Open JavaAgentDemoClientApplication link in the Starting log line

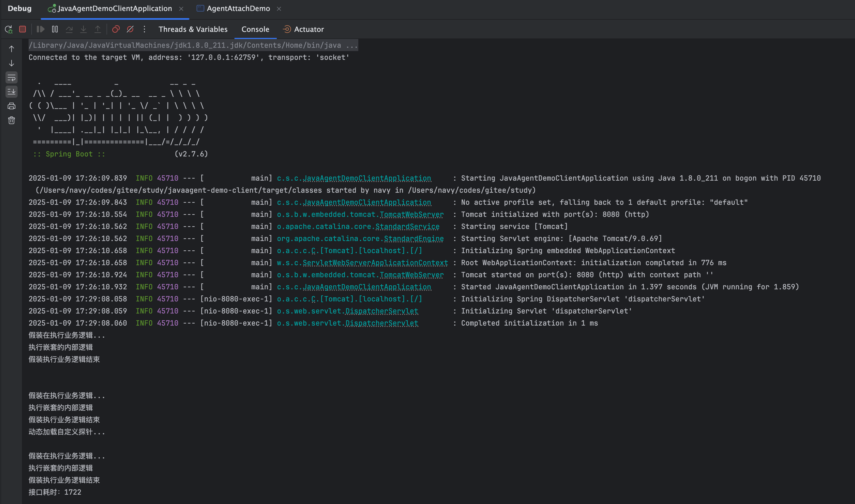367,178
